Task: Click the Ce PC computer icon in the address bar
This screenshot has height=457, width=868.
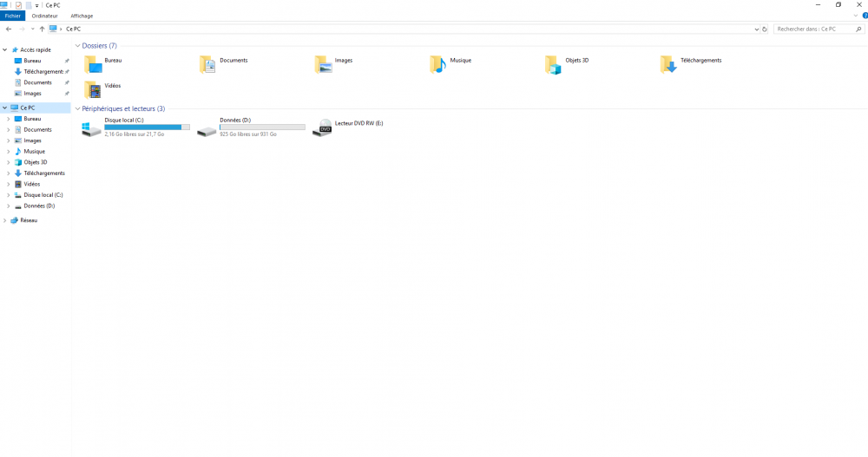Action: [x=53, y=29]
